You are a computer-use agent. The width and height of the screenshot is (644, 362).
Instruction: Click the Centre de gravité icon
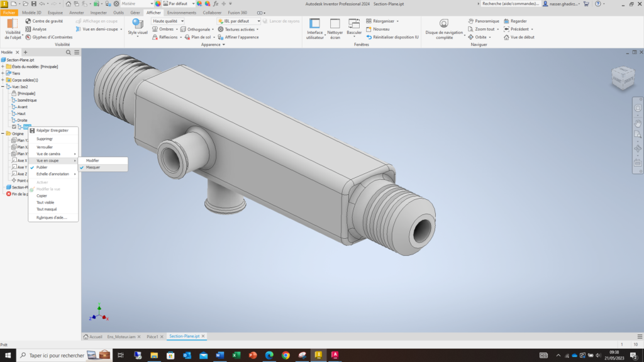coord(28,21)
